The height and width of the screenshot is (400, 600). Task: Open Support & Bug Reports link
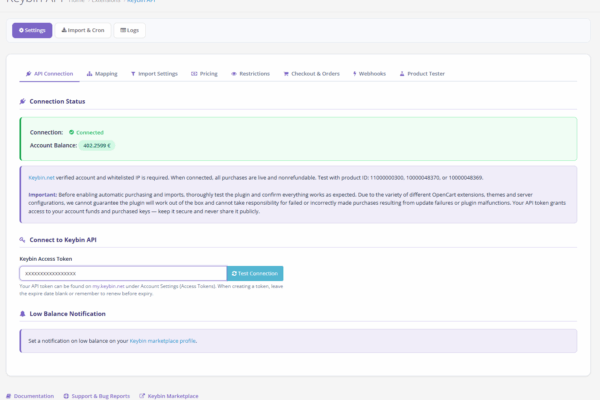pos(96,396)
